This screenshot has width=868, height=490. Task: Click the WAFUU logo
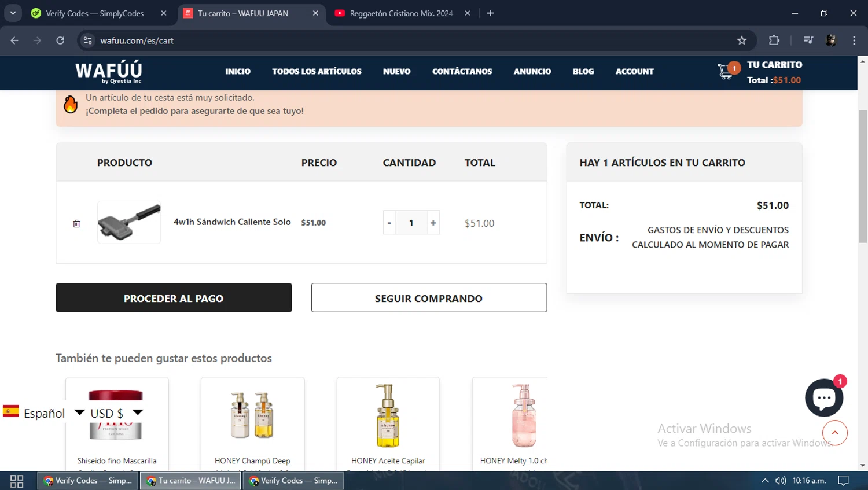coord(109,72)
